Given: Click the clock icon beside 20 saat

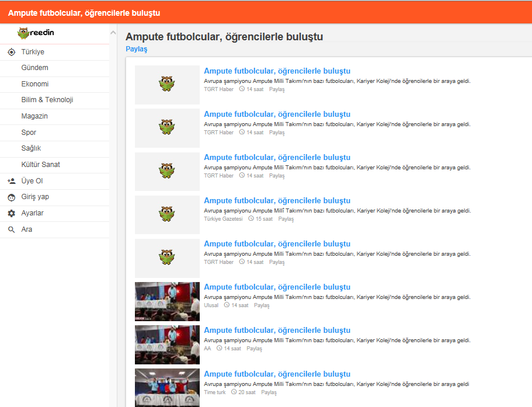Looking at the screenshot, I should pyautogui.click(x=234, y=392).
